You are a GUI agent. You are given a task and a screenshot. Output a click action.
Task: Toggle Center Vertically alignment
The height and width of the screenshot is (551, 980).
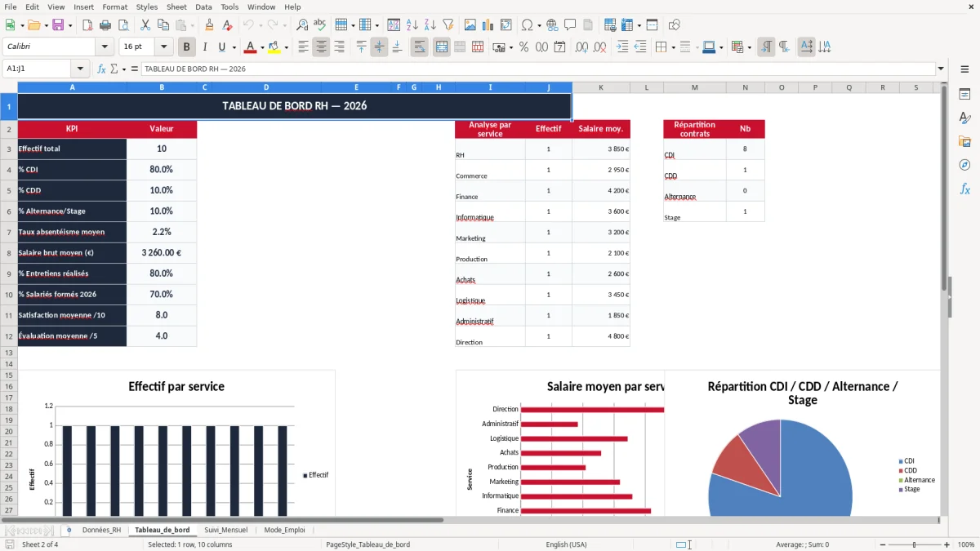click(379, 47)
